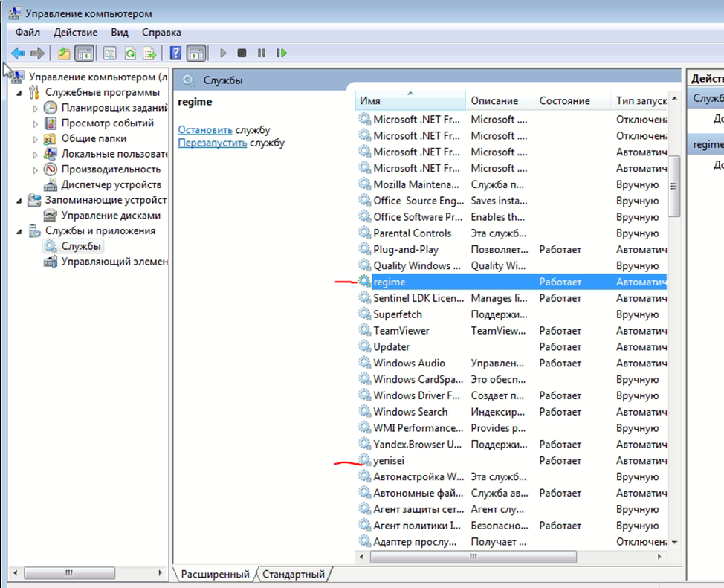Screen dimensions: 724x588
Task: Sort by the Описание column header
Action: 500,100
